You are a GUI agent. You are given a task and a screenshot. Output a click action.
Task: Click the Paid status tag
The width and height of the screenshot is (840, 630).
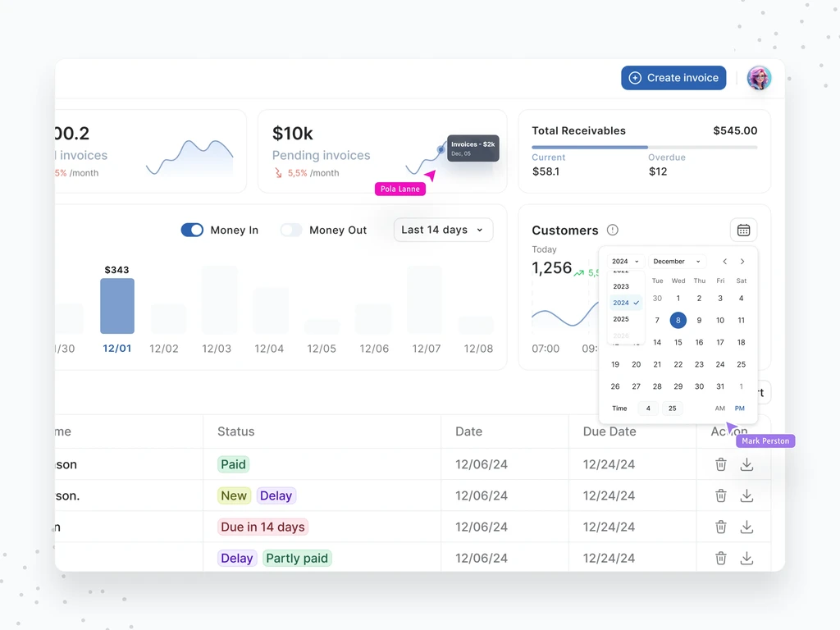point(234,464)
